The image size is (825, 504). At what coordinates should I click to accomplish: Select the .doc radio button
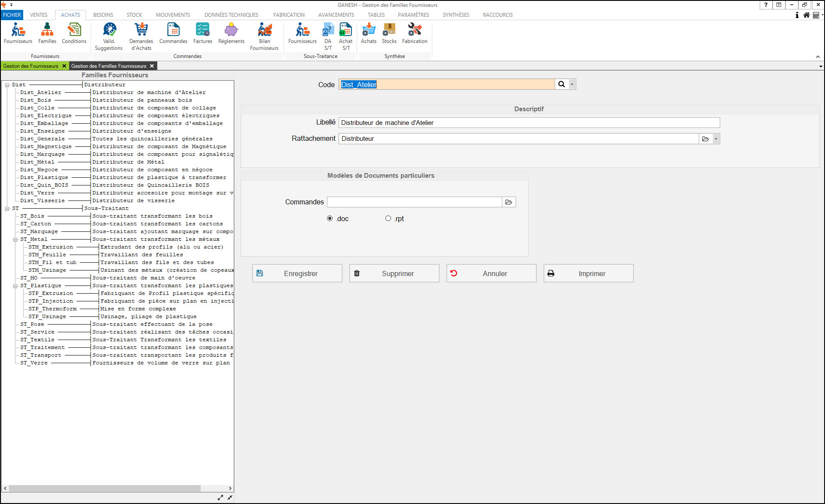(x=330, y=219)
